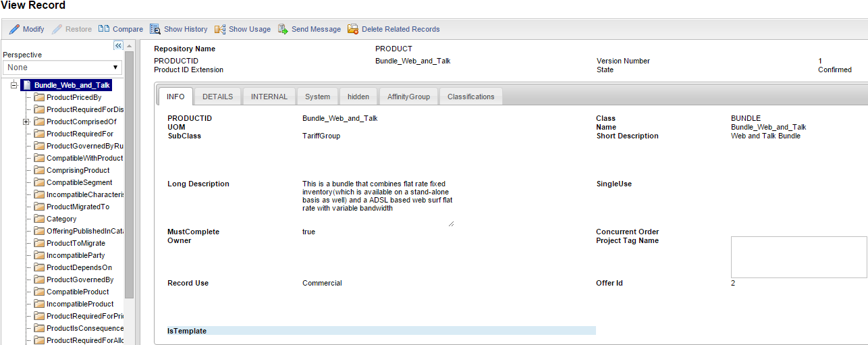The image size is (868, 345).
Task: Click the Bundle_Web_and_Talk root document icon
Action: click(x=26, y=85)
